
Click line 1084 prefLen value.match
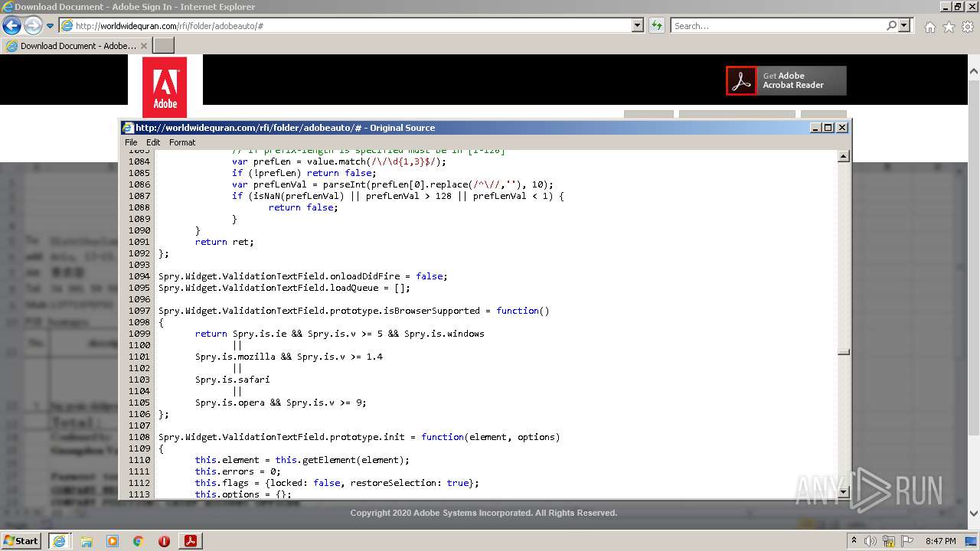point(339,161)
